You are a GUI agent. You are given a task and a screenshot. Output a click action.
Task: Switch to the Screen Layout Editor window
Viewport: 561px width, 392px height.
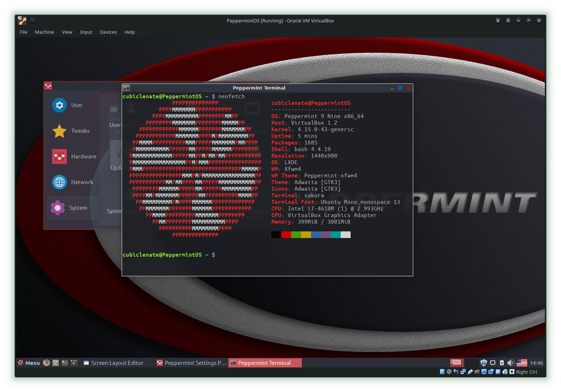(x=117, y=363)
